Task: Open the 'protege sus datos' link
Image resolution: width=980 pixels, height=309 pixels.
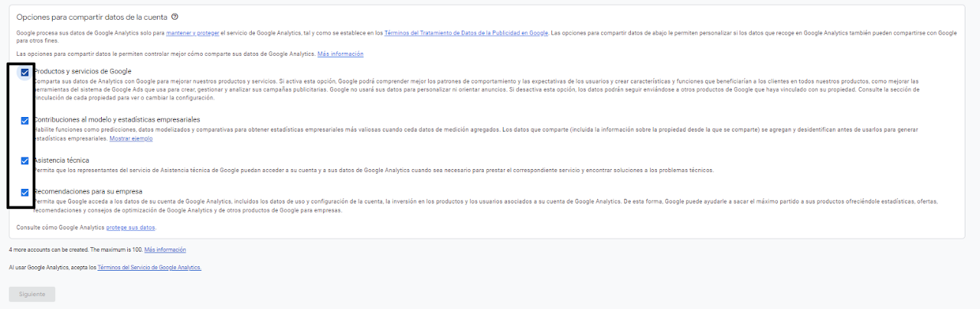Action: pos(130,228)
